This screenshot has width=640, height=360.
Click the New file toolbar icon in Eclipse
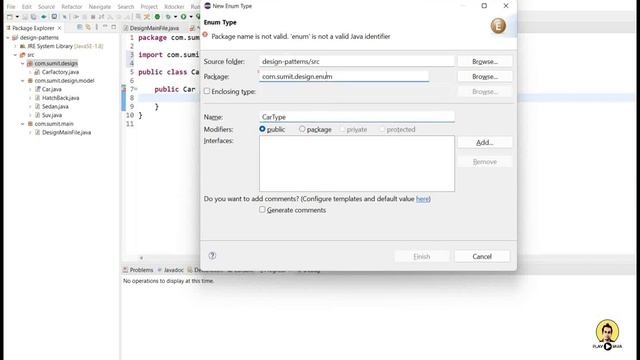[10, 17]
